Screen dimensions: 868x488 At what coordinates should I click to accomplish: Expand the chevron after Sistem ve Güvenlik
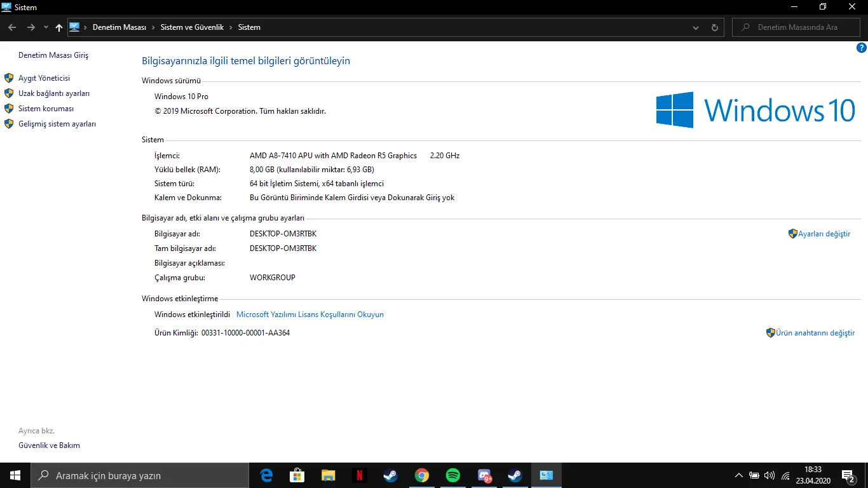tap(231, 27)
